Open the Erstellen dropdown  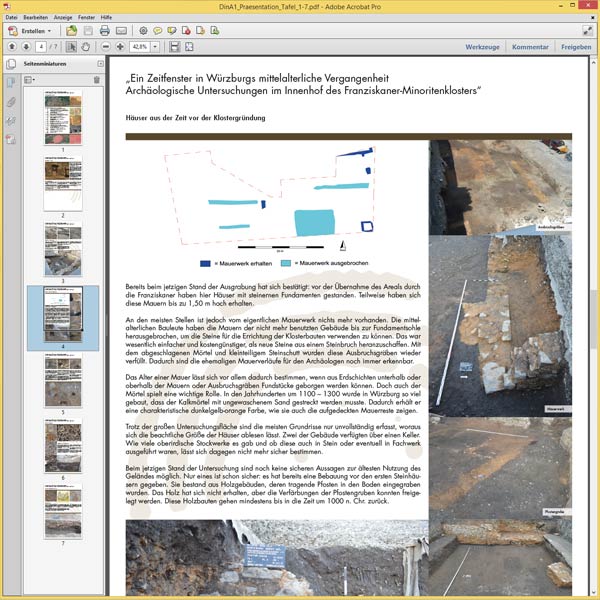[x=29, y=31]
